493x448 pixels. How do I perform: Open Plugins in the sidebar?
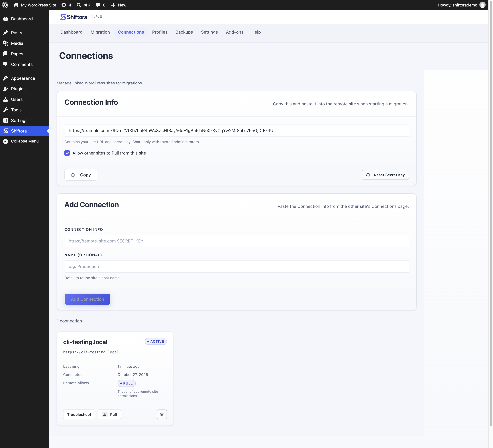(x=24, y=89)
